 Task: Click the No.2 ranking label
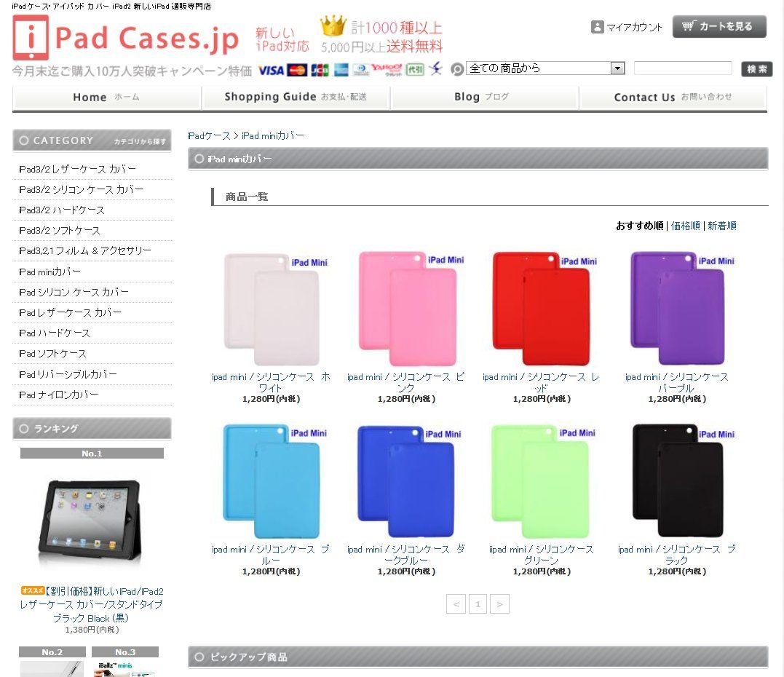click(52, 652)
